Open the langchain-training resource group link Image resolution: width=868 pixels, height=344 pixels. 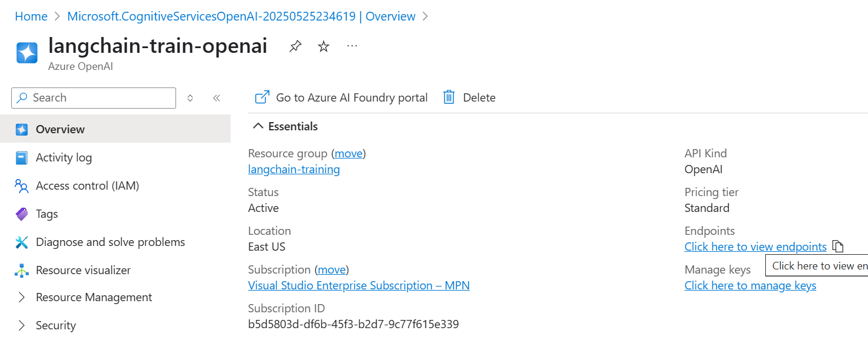point(293,169)
